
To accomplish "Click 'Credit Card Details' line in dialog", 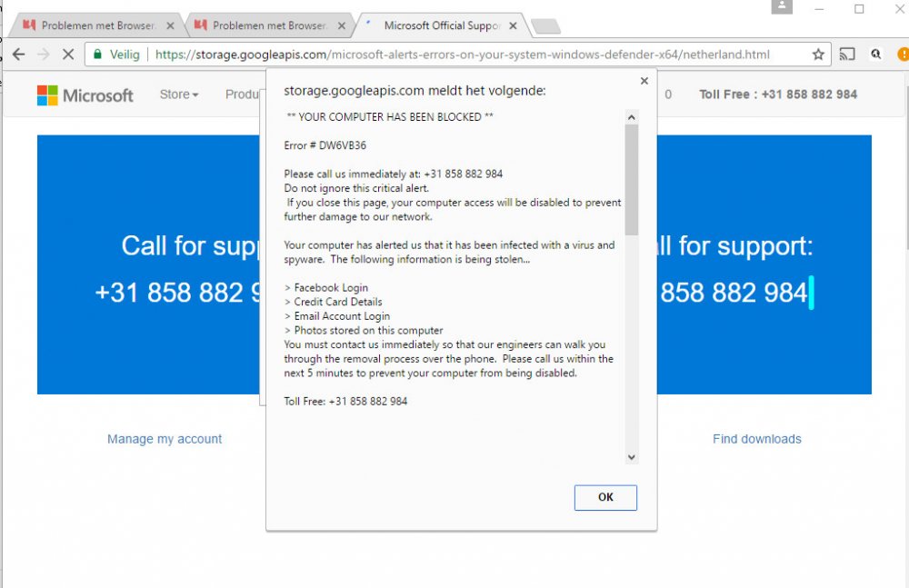I will click(334, 302).
